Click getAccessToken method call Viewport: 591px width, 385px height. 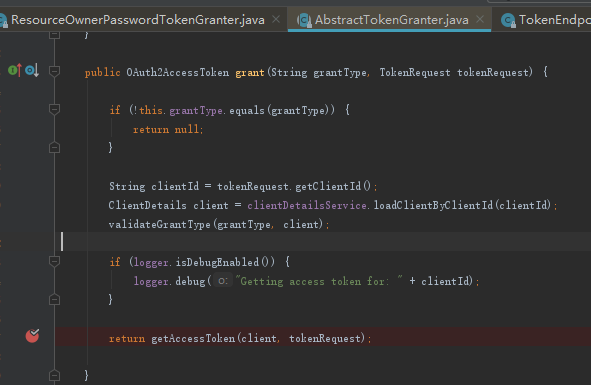tap(193, 338)
